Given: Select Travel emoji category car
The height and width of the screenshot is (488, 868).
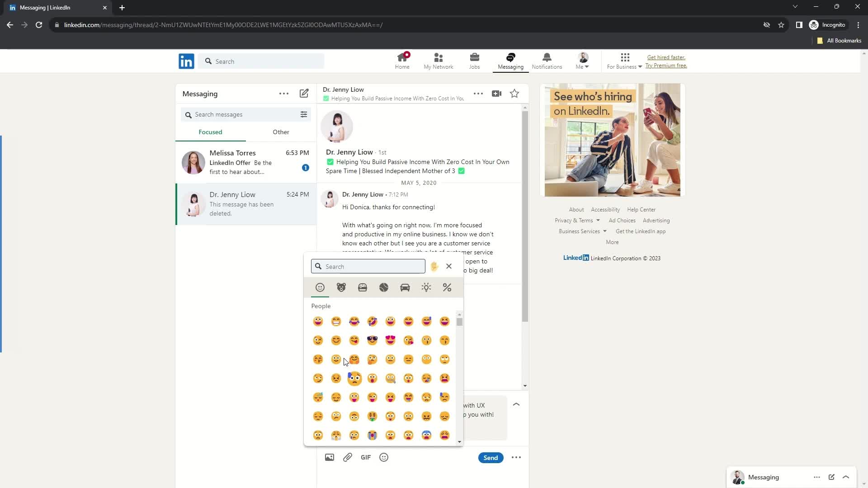Looking at the screenshot, I should click(x=405, y=287).
